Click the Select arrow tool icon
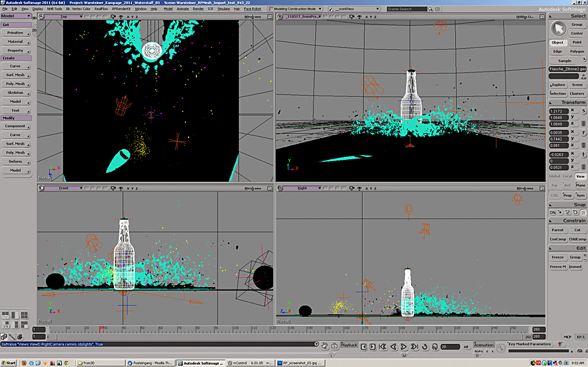Screen dimensions: 588x367 pyautogui.click(x=558, y=29)
